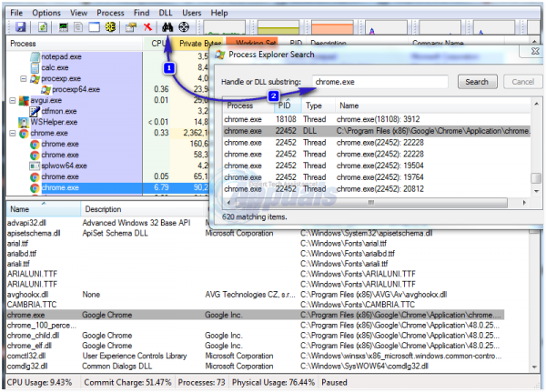Open the Help menu
The height and width of the screenshot is (392, 546).
click(219, 13)
